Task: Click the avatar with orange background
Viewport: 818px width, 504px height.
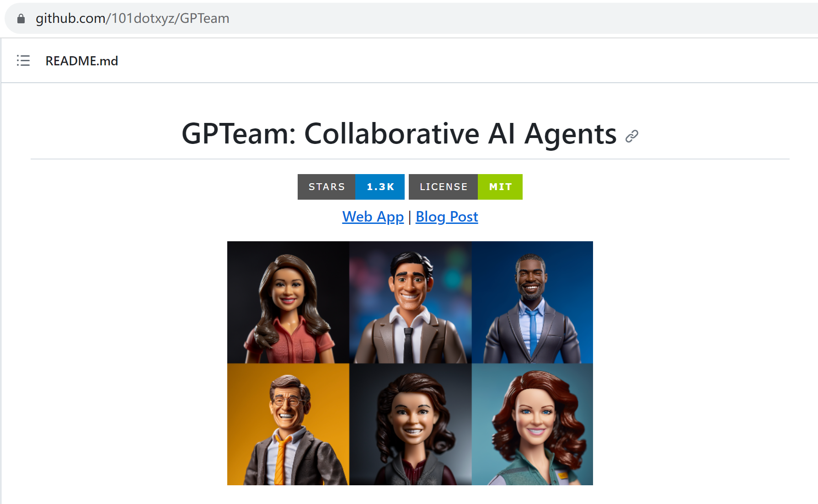Action: point(288,424)
